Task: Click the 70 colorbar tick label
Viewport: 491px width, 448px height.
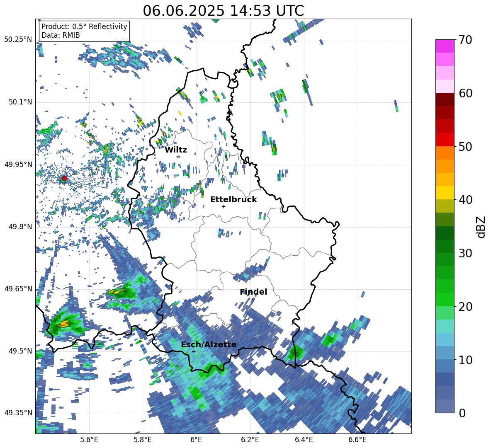Action: pos(465,40)
